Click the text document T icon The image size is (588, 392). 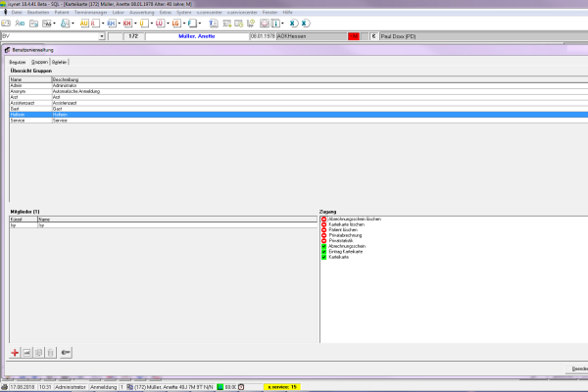pyautogui.click(x=214, y=24)
